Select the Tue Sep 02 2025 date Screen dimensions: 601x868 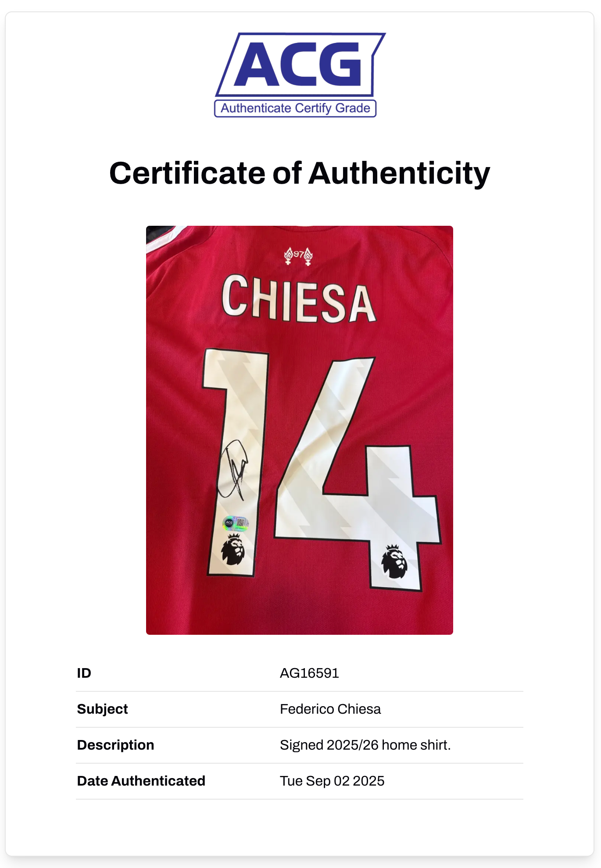tap(332, 781)
